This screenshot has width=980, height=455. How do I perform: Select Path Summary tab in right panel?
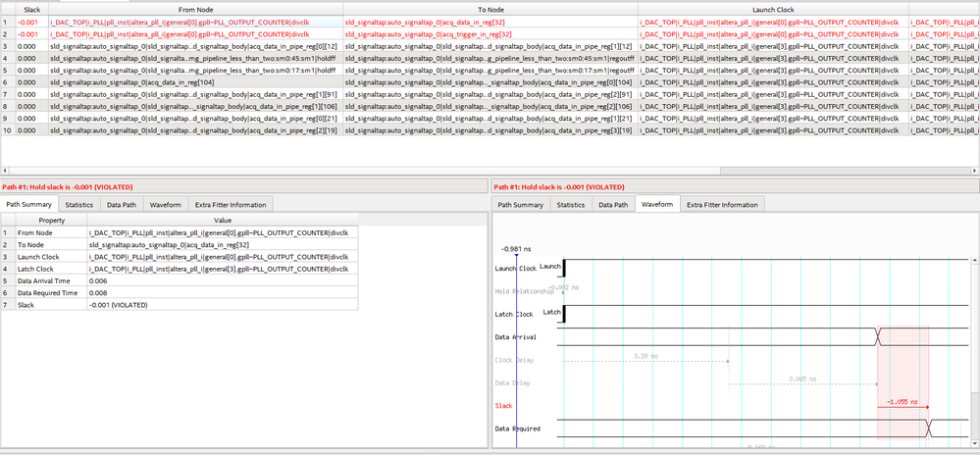coord(520,205)
